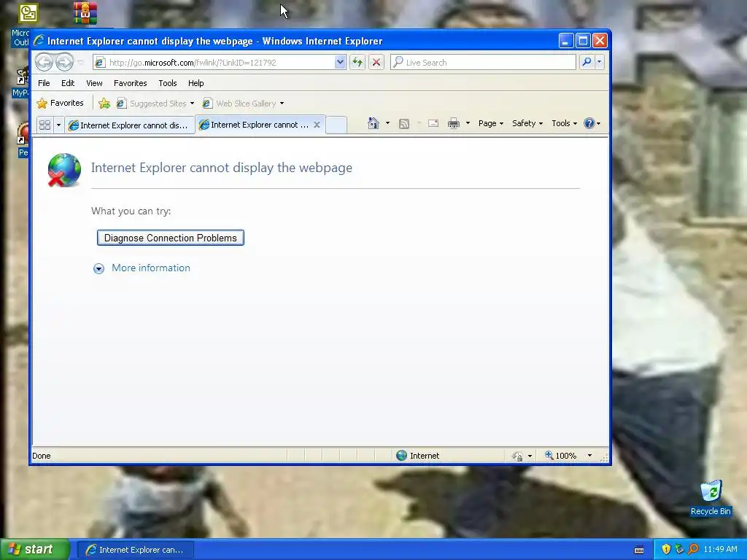Expand the address bar autocomplete dropdown
The width and height of the screenshot is (747, 560).
[340, 63]
